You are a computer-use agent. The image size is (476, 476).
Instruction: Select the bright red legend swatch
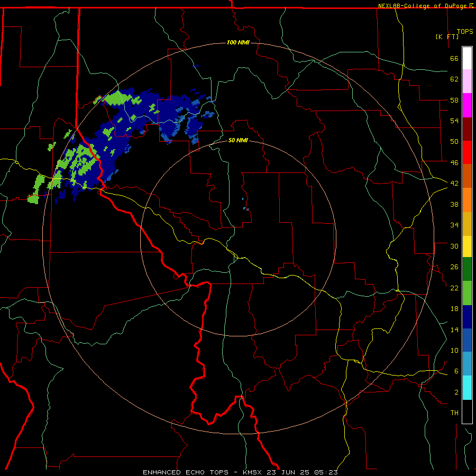[467, 152]
